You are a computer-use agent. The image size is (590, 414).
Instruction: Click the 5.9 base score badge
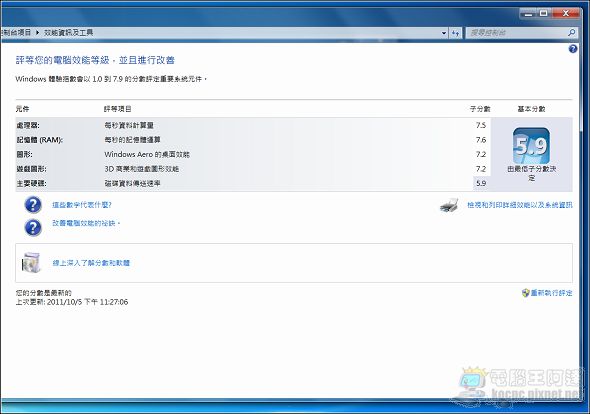coord(531,146)
